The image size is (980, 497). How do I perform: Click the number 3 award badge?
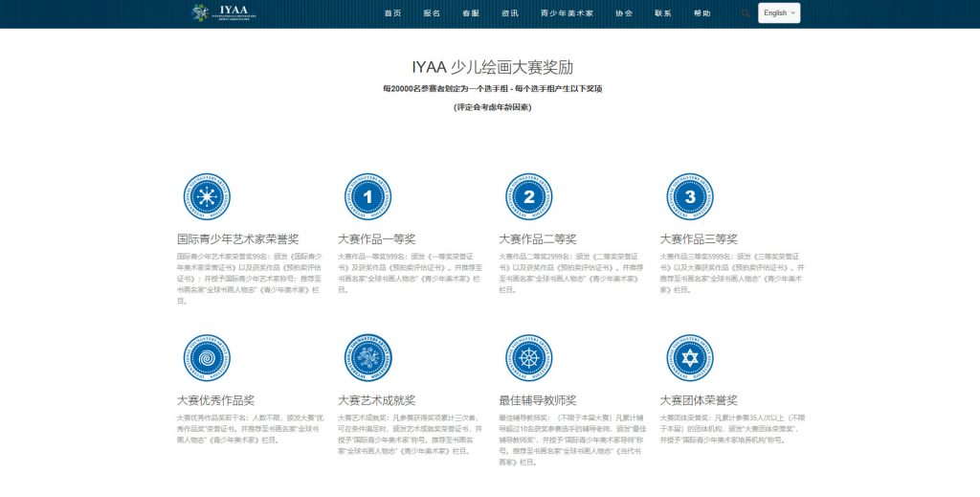click(690, 197)
